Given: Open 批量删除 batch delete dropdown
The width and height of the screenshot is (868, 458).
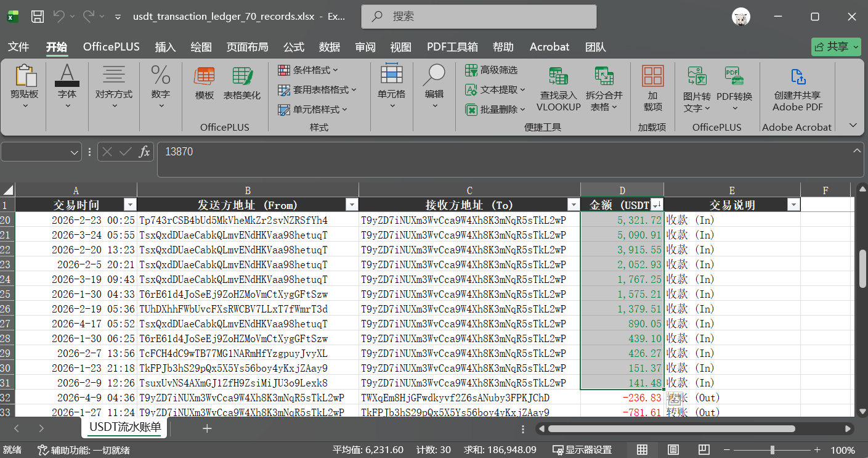Looking at the screenshot, I should coord(495,110).
